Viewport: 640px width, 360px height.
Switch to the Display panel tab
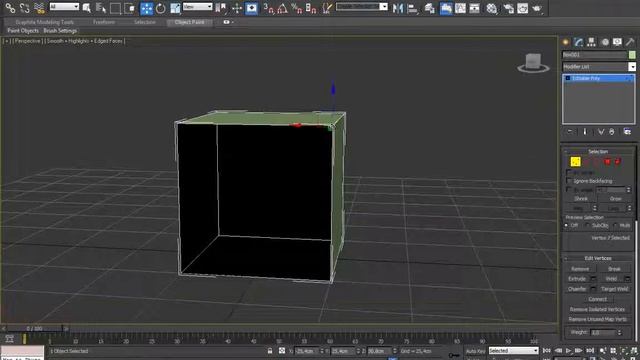(617, 42)
